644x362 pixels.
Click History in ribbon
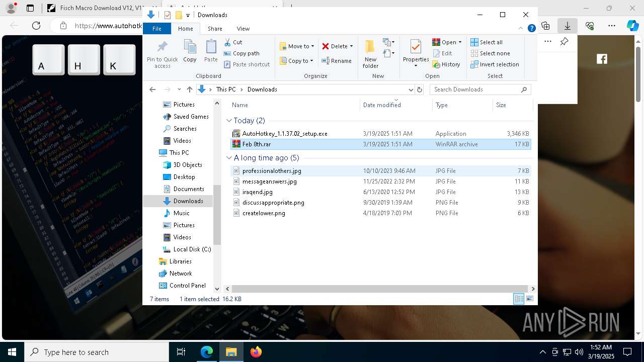446,64
